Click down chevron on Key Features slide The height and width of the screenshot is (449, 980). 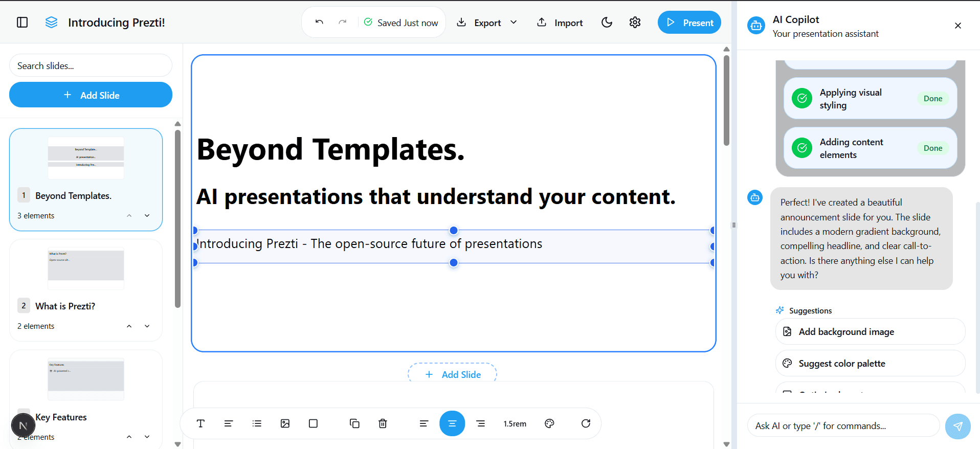[147, 437]
